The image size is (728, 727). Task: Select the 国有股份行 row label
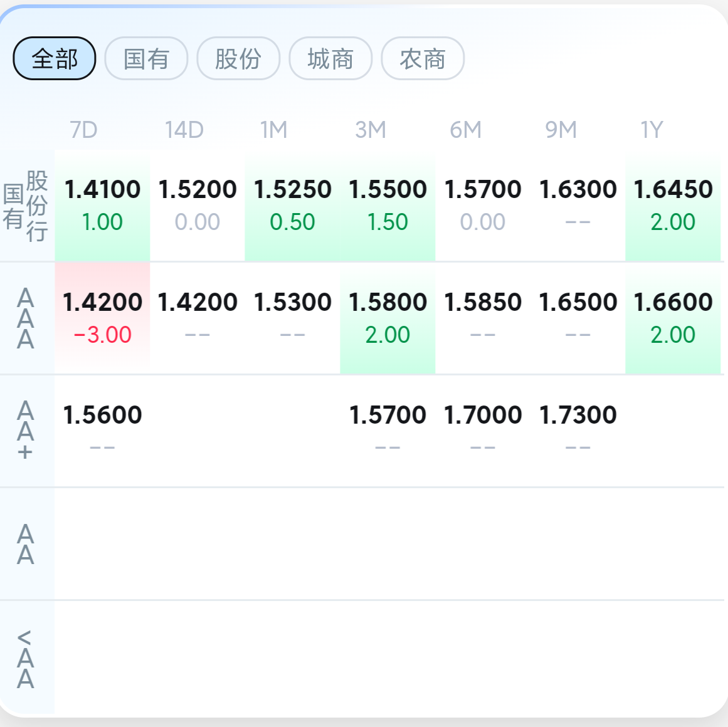coord(26,206)
